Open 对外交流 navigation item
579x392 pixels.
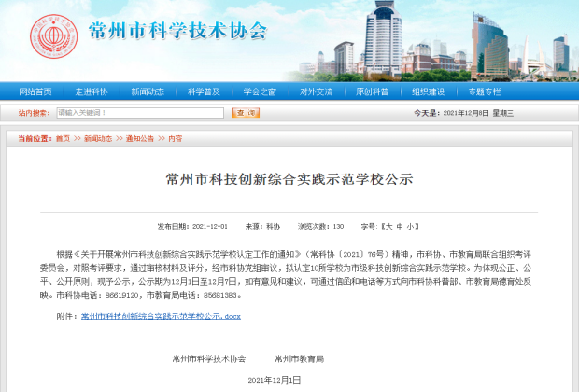pos(316,91)
